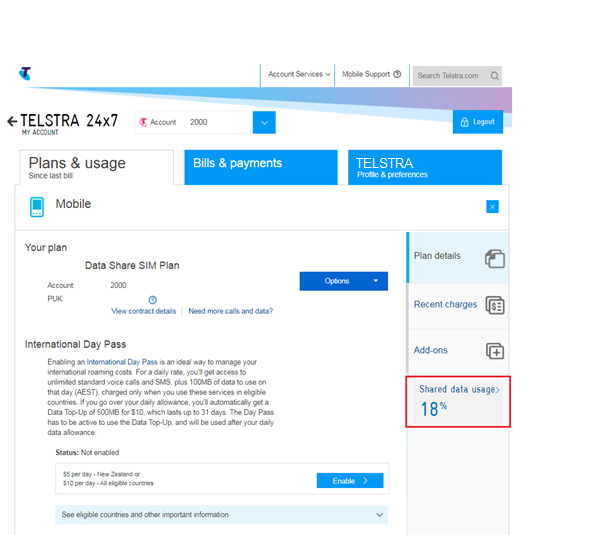Click the Mobile Support help icon
Screen dimensions: 602x535
tap(397, 74)
